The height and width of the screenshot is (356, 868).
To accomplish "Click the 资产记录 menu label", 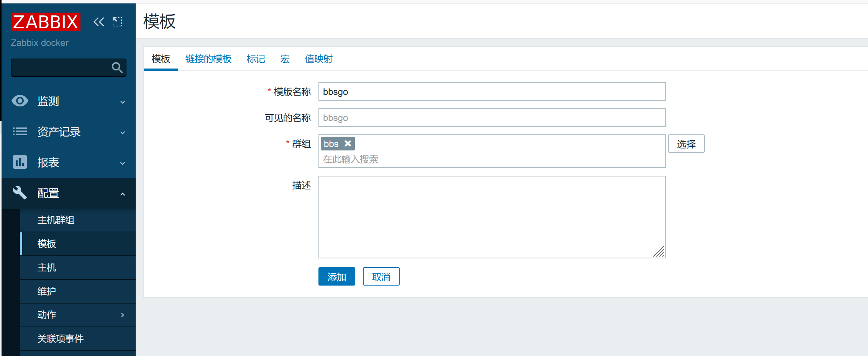I will click(59, 132).
